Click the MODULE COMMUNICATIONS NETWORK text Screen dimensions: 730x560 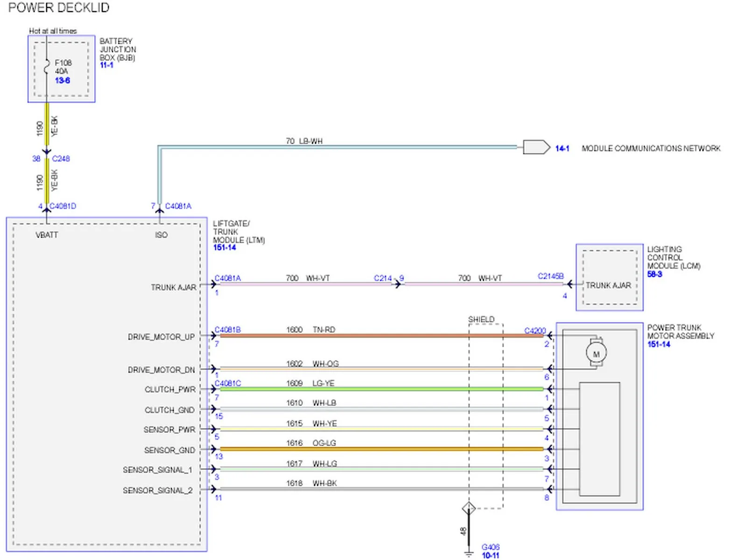coord(651,148)
